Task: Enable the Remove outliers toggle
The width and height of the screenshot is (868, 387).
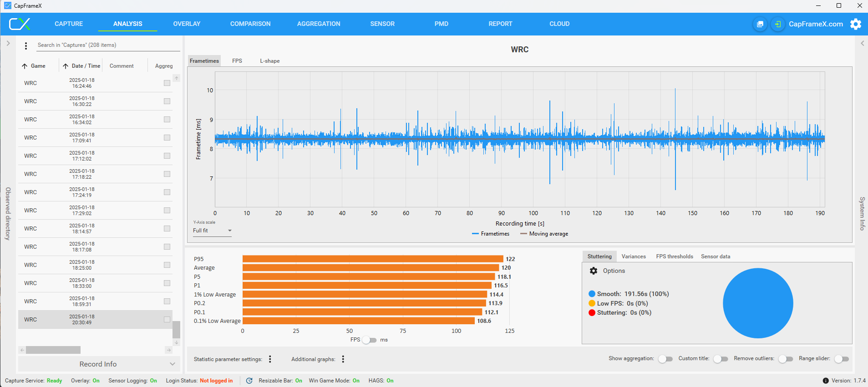Action: coord(785,359)
